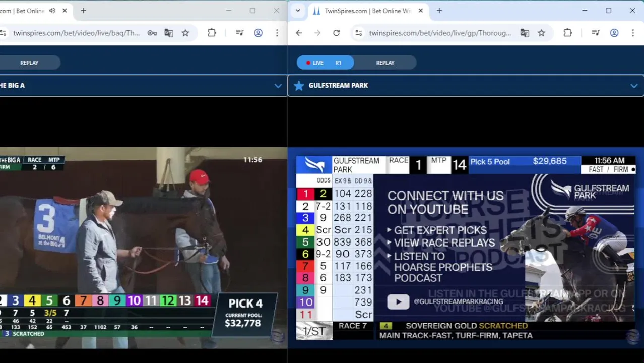644x363 pixels.
Task: Minimize the right browser window
Action: click(x=585, y=11)
